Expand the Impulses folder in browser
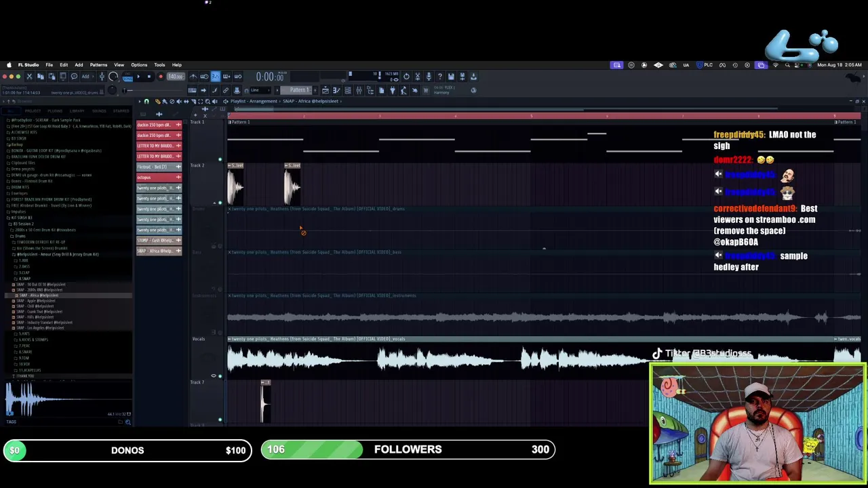Image resolution: width=868 pixels, height=488 pixels. point(20,211)
